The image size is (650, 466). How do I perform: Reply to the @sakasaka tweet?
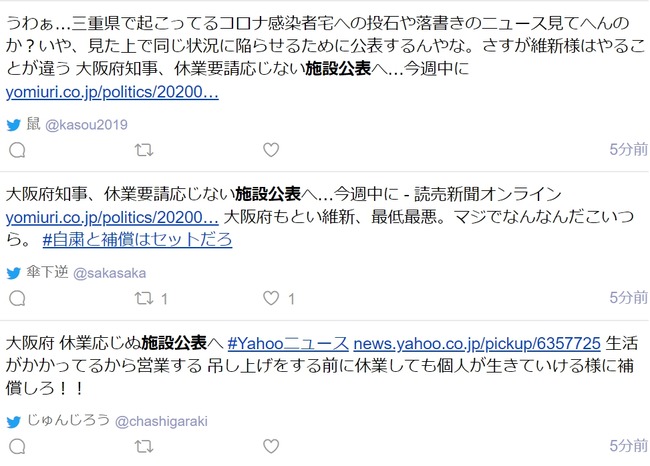pyautogui.click(x=17, y=298)
